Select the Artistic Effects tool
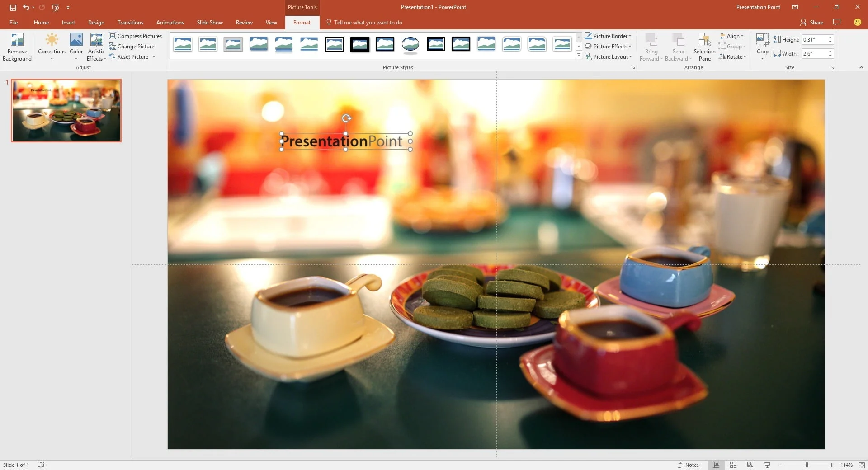 pyautogui.click(x=96, y=47)
